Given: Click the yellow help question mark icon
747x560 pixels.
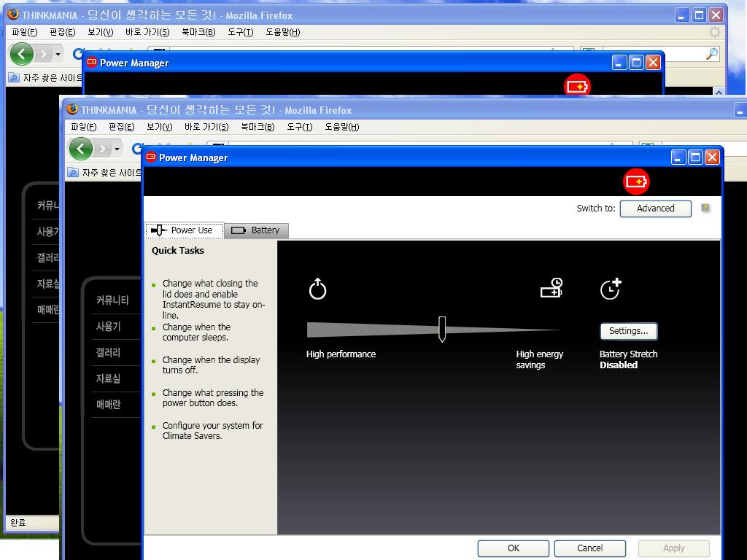Looking at the screenshot, I should click(x=705, y=208).
